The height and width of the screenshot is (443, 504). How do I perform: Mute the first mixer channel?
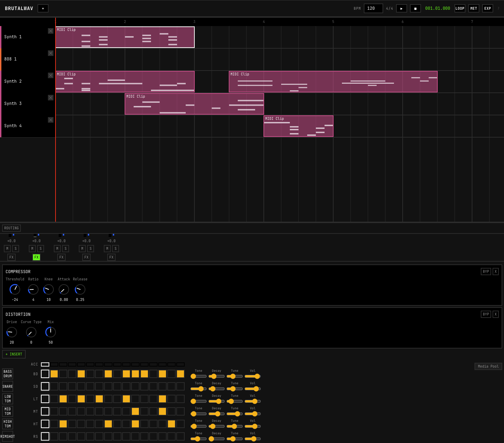pyautogui.click(x=7, y=248)
